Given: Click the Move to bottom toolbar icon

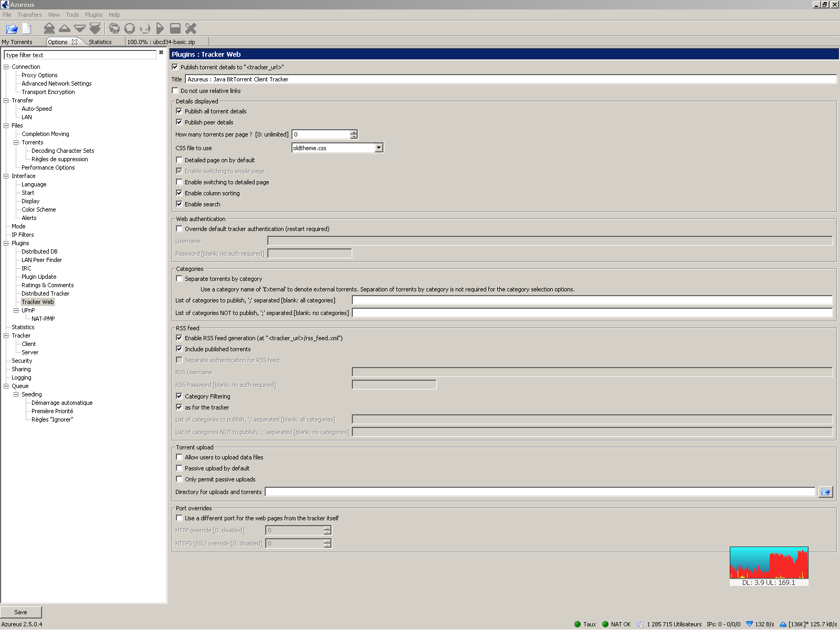Looking at the screenshot, I should click(95, 29).
